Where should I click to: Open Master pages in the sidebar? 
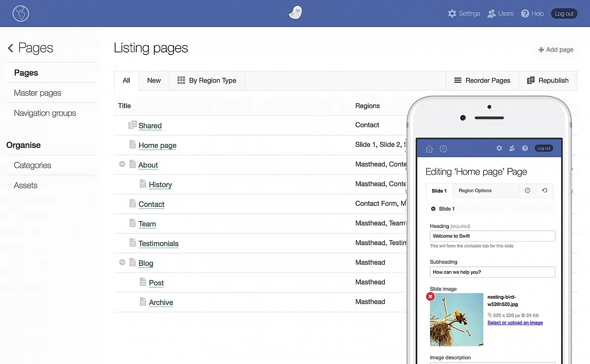(x=38, y=93)
